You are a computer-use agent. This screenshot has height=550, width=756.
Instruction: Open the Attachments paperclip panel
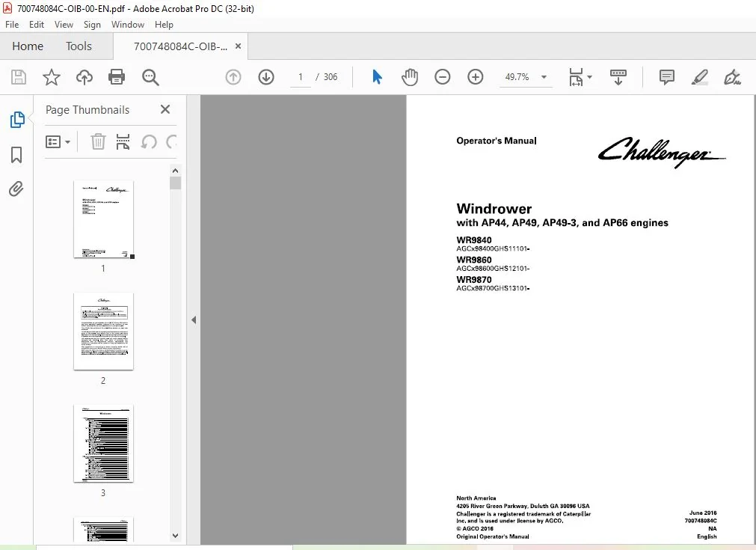pyautogui.click(x=16, y=189)
